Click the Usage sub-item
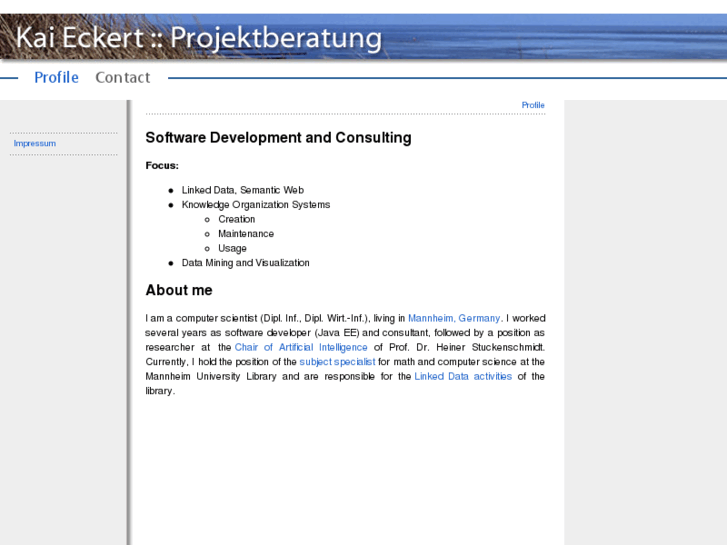 pos(232,248)
